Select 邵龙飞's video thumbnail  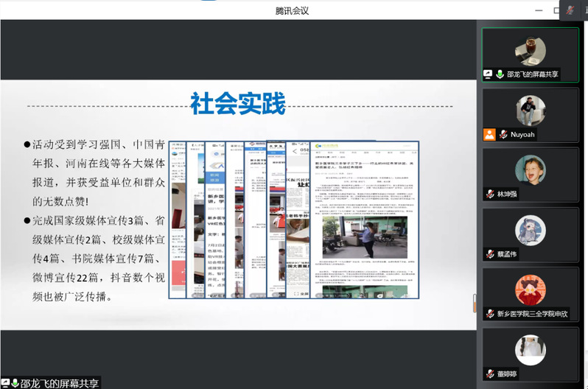[530, 51]
